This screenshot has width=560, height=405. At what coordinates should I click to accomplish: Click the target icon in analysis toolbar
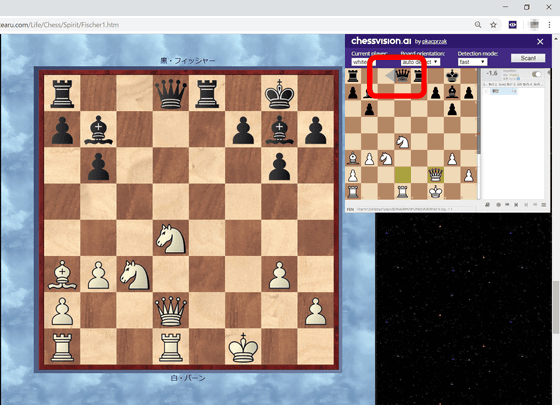pyautogui.click(x=499, y=205)
